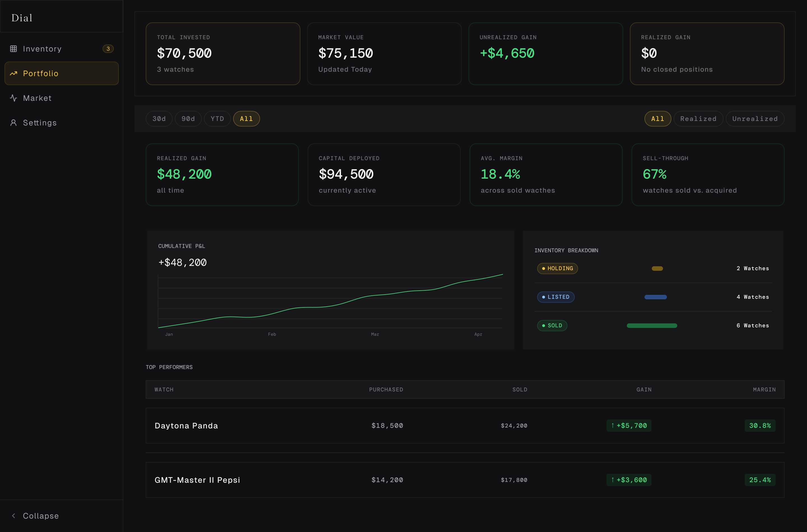This screenshot has width=807, height=532.
Task: Click the Inventory grid icon
Action: point(13,49)
